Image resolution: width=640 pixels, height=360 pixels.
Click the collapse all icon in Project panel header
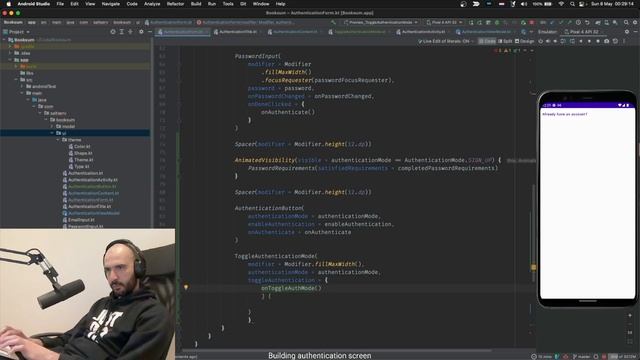131,31
